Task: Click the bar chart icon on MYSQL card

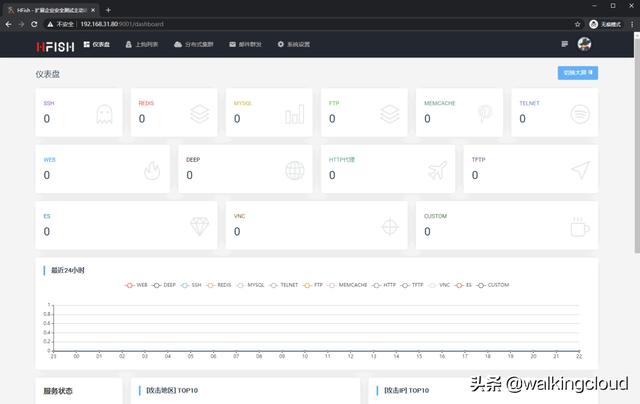Action: 295,114
